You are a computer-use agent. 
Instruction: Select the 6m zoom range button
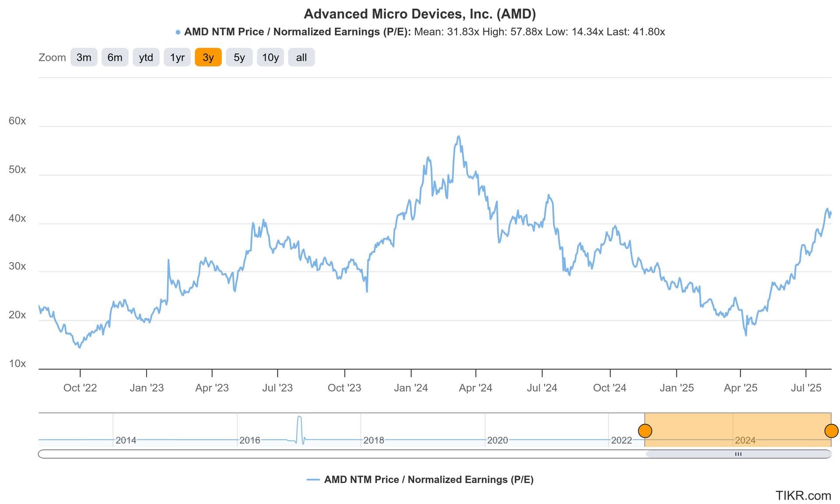pyautogui.click(x=115, y=57)
